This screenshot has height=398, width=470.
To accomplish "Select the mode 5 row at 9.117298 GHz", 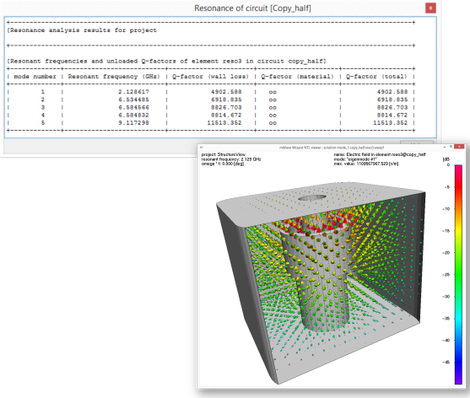I will point(211,123).
